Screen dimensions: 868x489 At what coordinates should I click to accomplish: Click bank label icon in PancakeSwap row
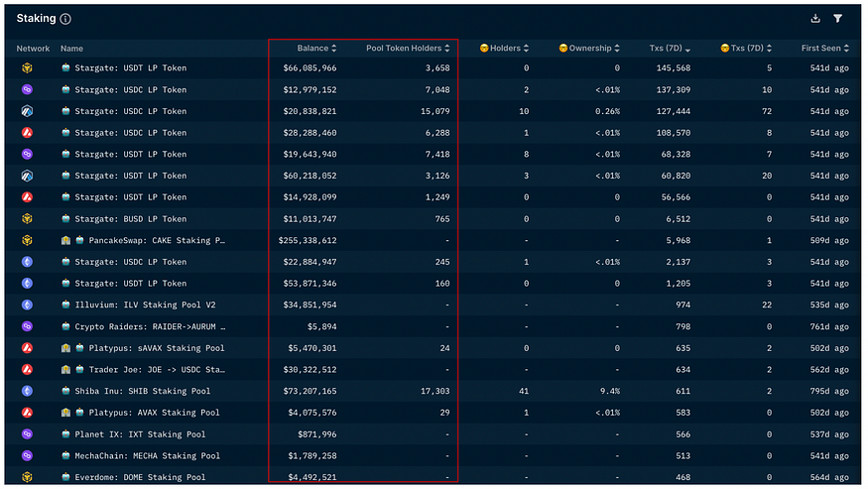(65, 240)
